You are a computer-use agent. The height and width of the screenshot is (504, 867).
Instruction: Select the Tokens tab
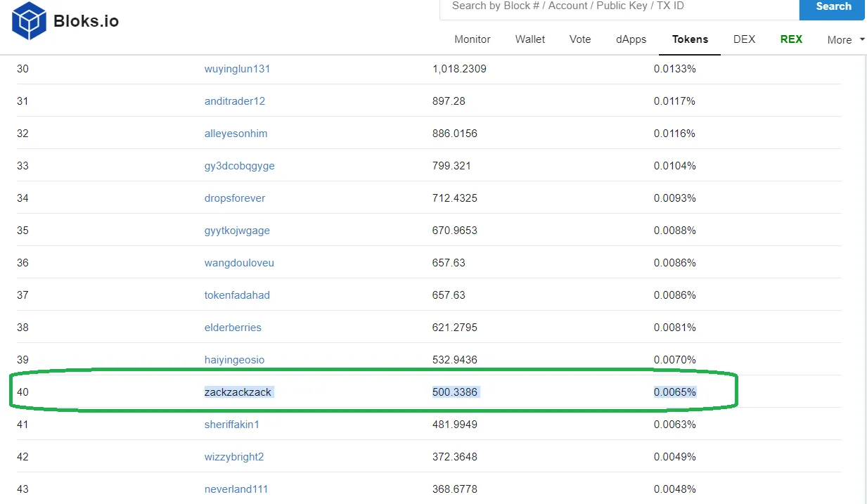[x=690, y=39]
